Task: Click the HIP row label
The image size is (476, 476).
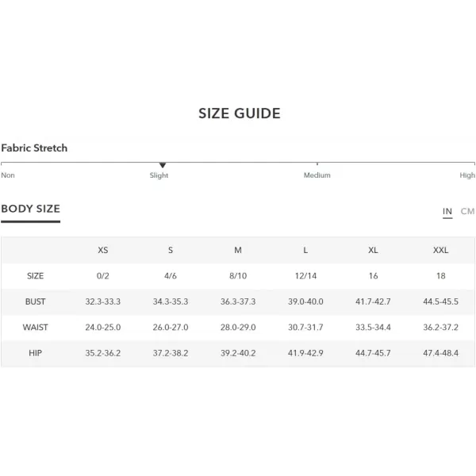Action: click(x=35, y=353)
